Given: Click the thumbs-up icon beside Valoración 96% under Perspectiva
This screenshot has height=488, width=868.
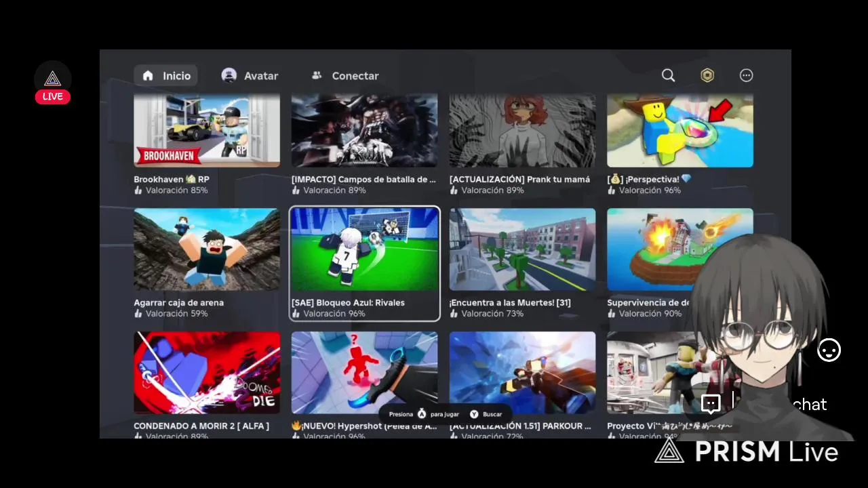Looking at the screenshot, I should point(612,190).
